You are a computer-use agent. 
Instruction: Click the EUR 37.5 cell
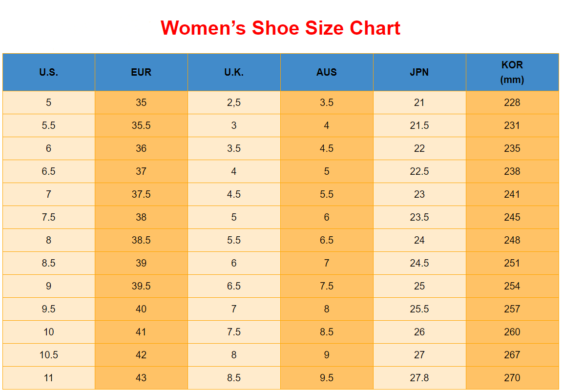click(141, 194)
